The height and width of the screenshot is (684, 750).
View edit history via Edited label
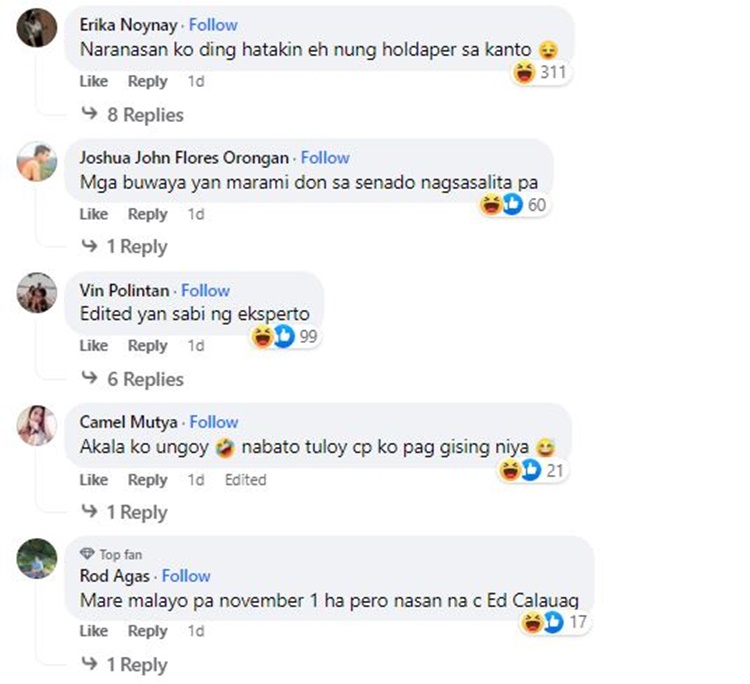[x=245, y=480]
